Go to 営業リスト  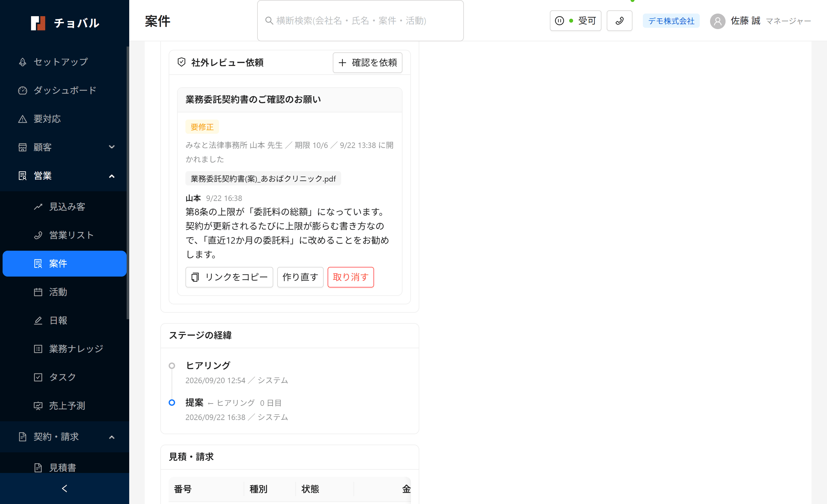coord(64,235)
